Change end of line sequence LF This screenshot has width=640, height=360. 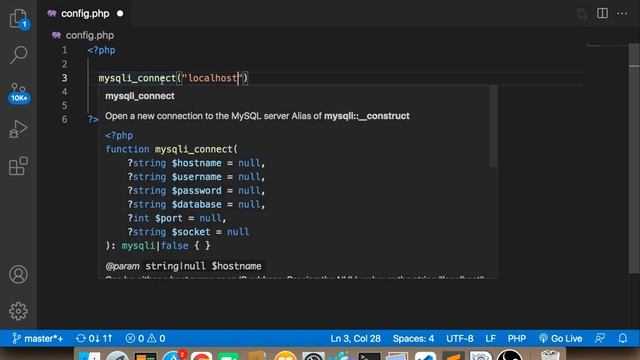(x=491, y=338)
